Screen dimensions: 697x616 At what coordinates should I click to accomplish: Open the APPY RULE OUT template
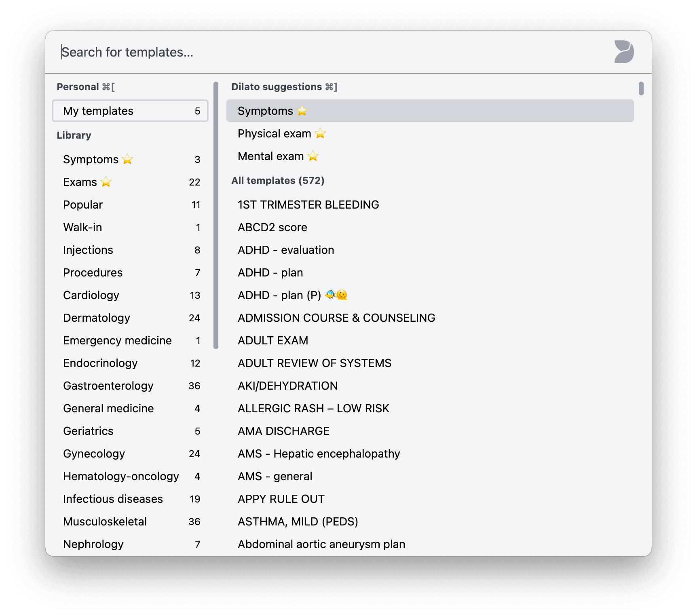click(x=281, y=499)
